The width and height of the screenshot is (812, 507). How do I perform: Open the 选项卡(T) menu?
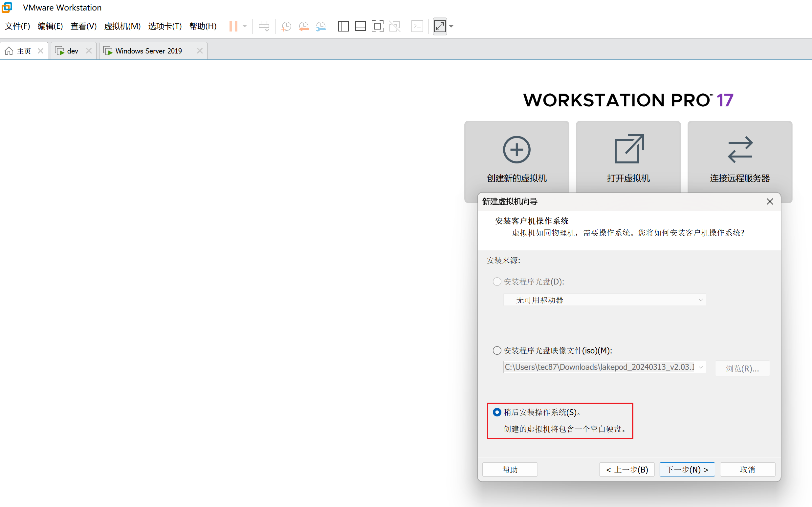(165, 26)
